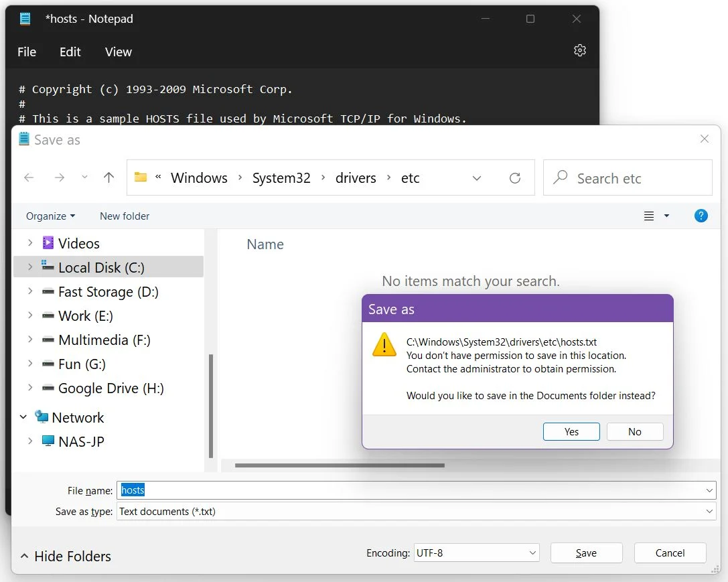Click the Fun (G:) drive icon
The image size is (728, 582).
click(48, 364)
